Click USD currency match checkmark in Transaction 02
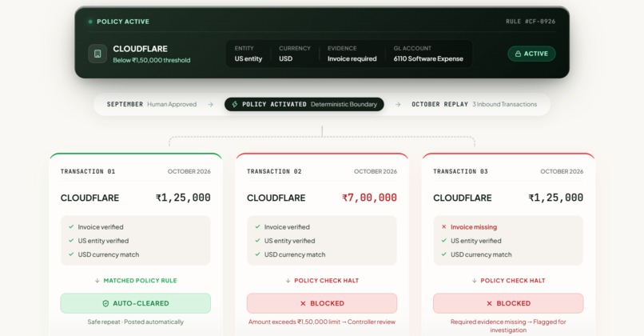The height and width of the screenshot is (336, 644). (257, 254)
